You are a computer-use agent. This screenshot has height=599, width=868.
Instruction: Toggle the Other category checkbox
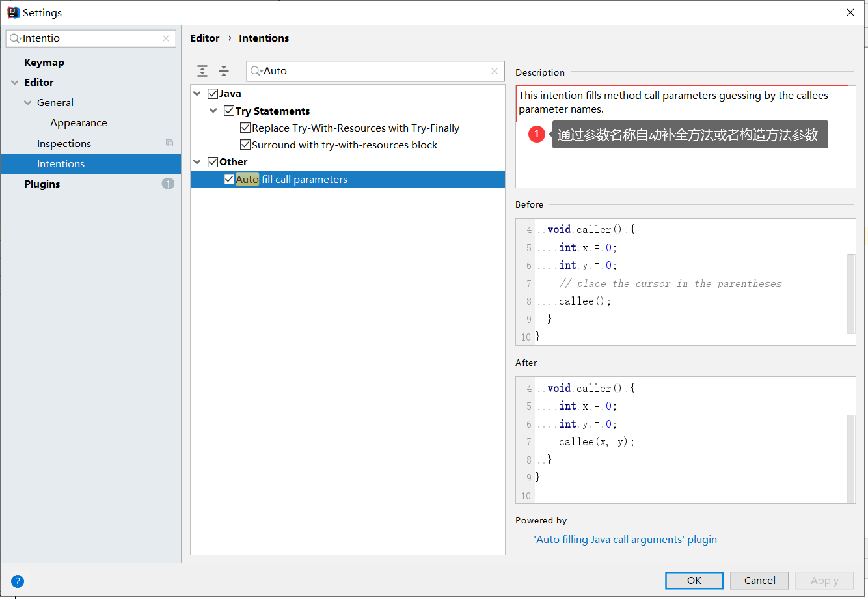(x=213, y=162)
